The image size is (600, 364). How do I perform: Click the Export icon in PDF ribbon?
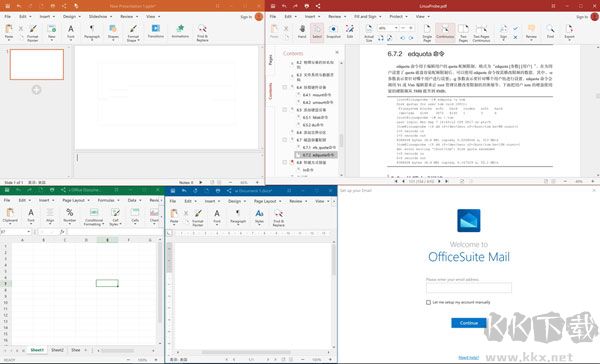click(x=569, y=29)
